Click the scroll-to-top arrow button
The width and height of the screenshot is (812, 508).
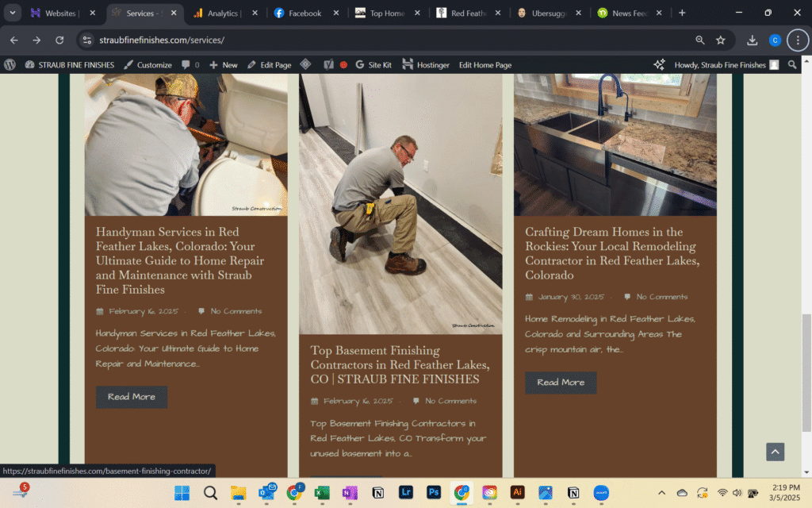(x=775, y=452)
